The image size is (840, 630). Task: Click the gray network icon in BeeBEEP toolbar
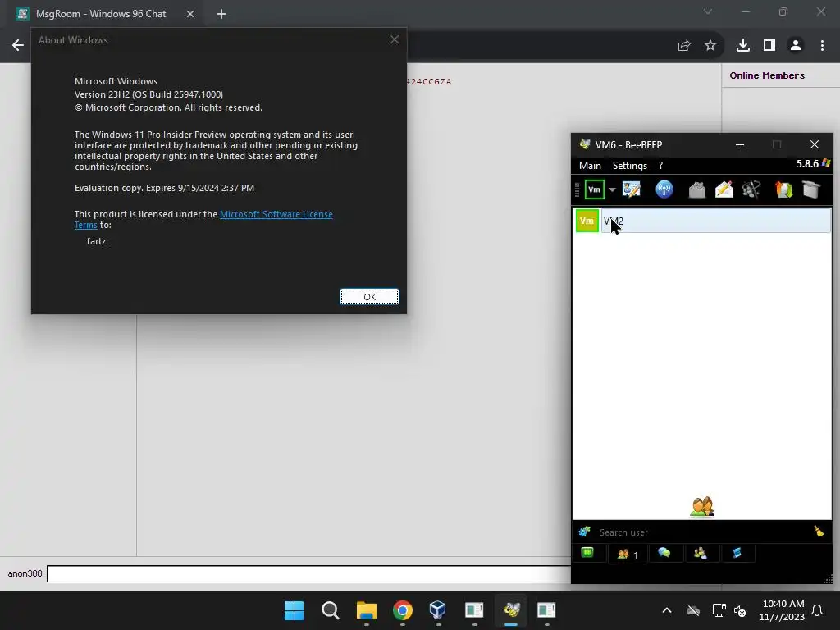tap(751, 189)
